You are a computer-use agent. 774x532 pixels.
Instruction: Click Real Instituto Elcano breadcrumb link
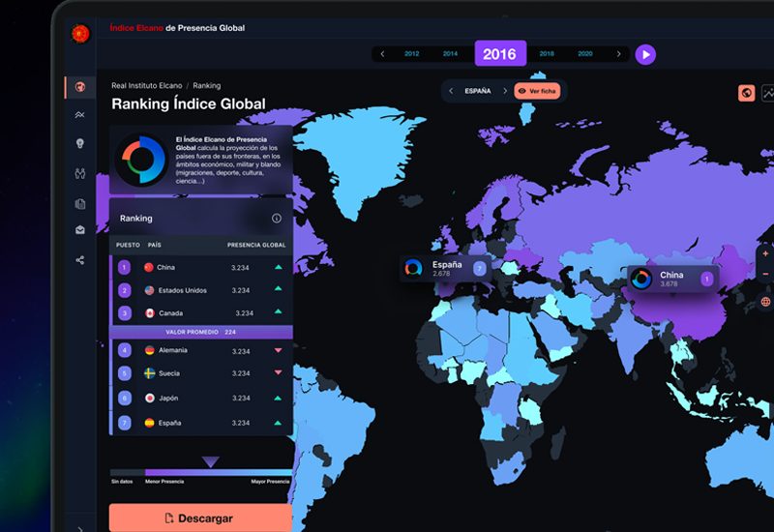pos(147,86)
